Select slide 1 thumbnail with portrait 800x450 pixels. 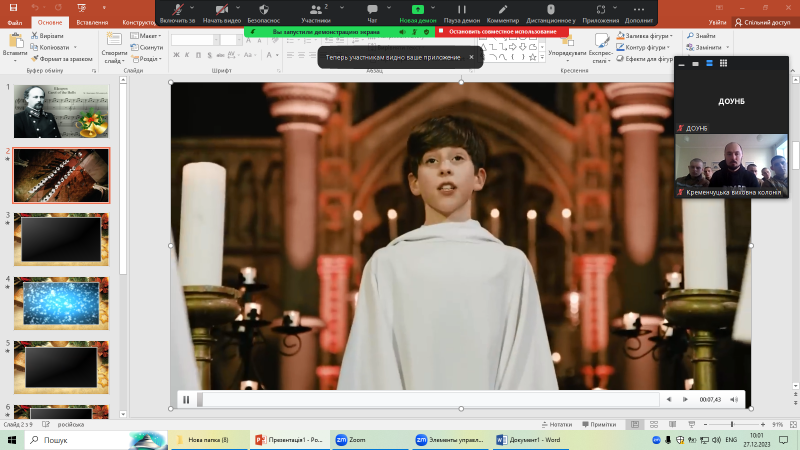[61, 111]
